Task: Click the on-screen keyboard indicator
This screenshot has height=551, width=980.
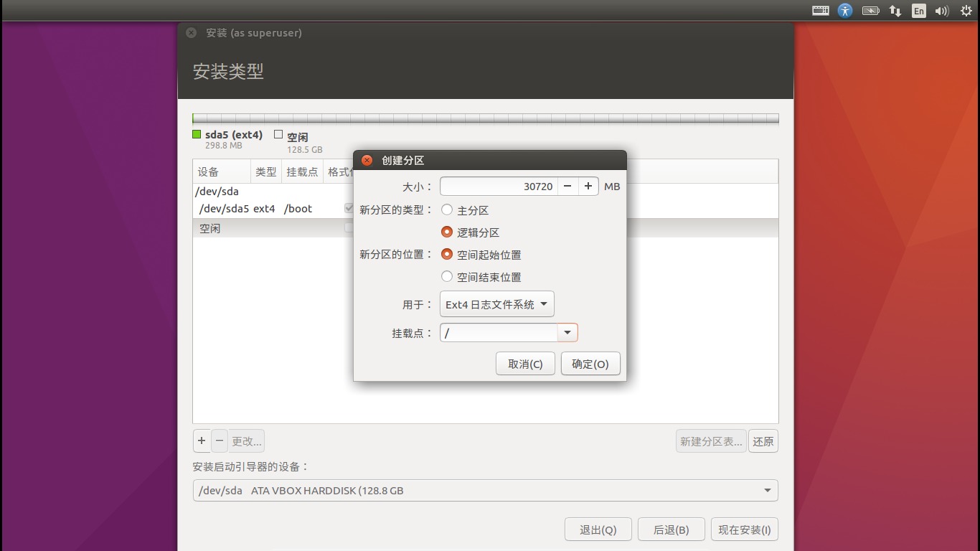Action: coord(820,11)
